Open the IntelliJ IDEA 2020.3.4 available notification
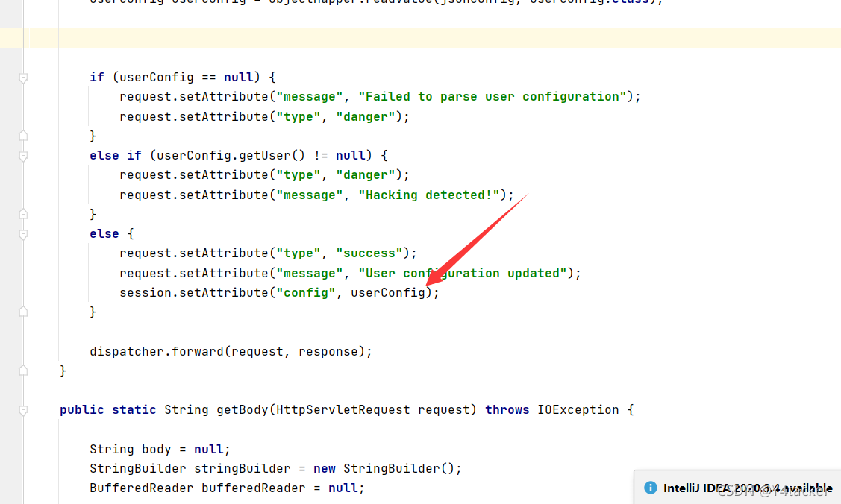841x504 pixels. tap(737, 488)
